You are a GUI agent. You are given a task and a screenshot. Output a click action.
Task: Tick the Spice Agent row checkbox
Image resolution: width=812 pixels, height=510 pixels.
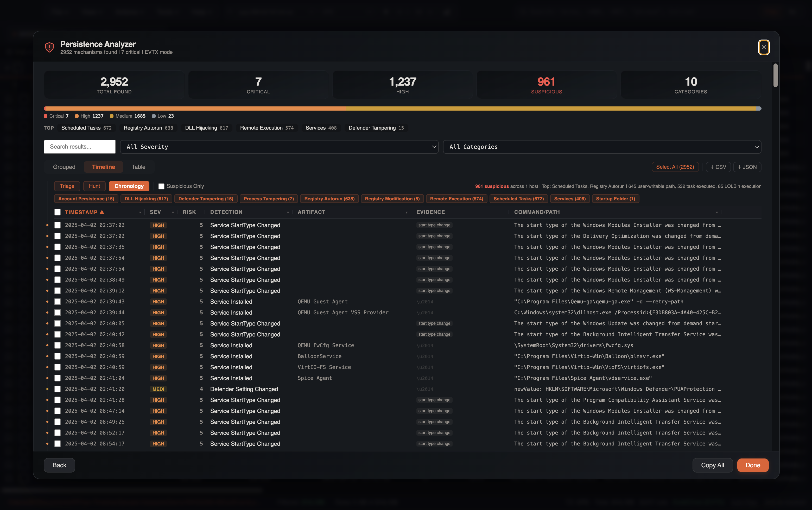click(x=58, y=378)
